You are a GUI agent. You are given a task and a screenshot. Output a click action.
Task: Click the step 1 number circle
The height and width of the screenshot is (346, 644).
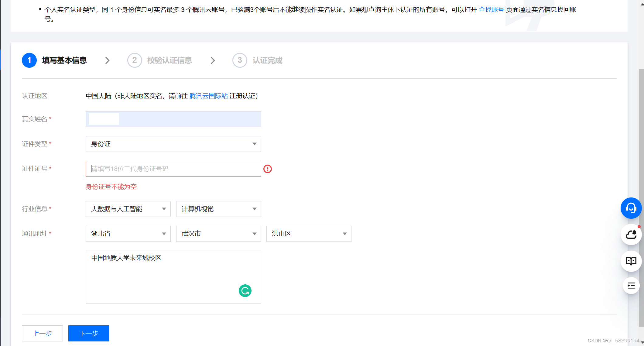click(29, 60)
